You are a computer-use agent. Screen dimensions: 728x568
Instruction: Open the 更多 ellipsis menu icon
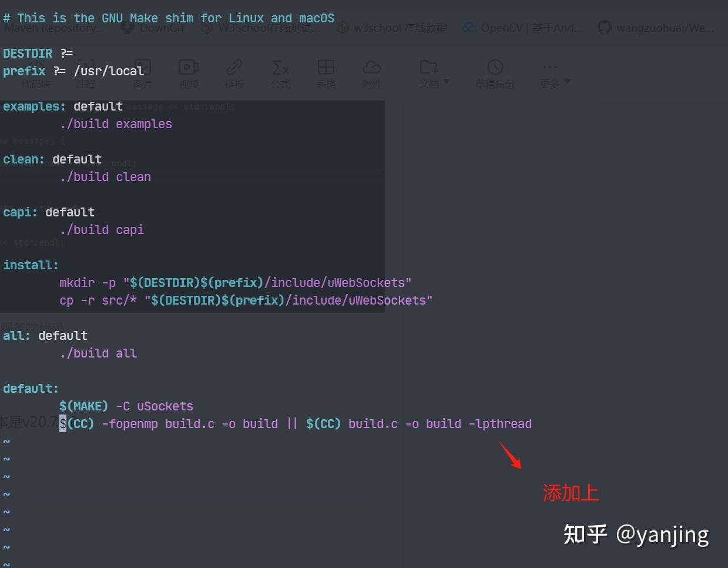(550, 66)
